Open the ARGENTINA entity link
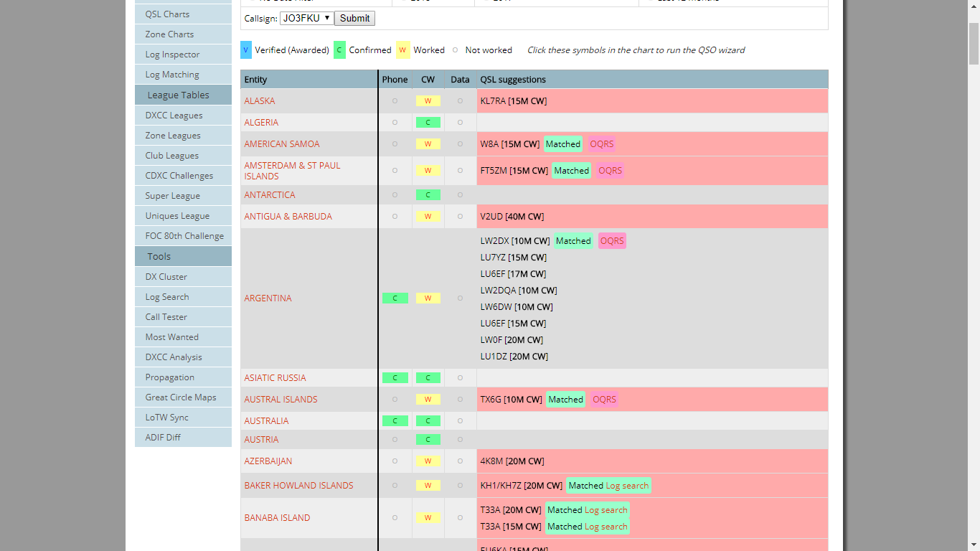 click(x=268, y=298)
